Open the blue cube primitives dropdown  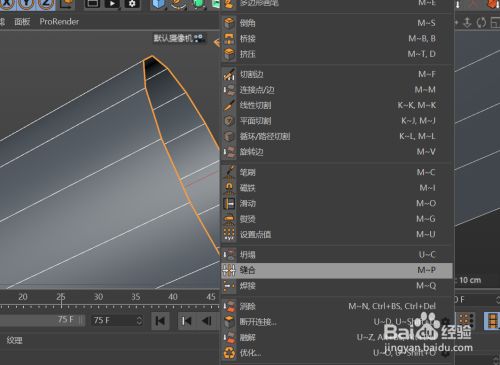tap(158, 4)
